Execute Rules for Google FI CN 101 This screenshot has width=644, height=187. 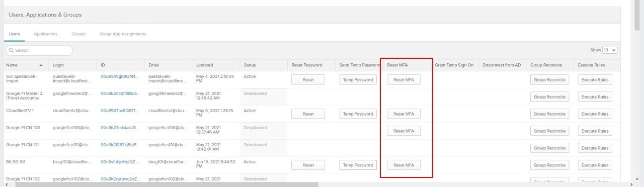click(595, 148)
